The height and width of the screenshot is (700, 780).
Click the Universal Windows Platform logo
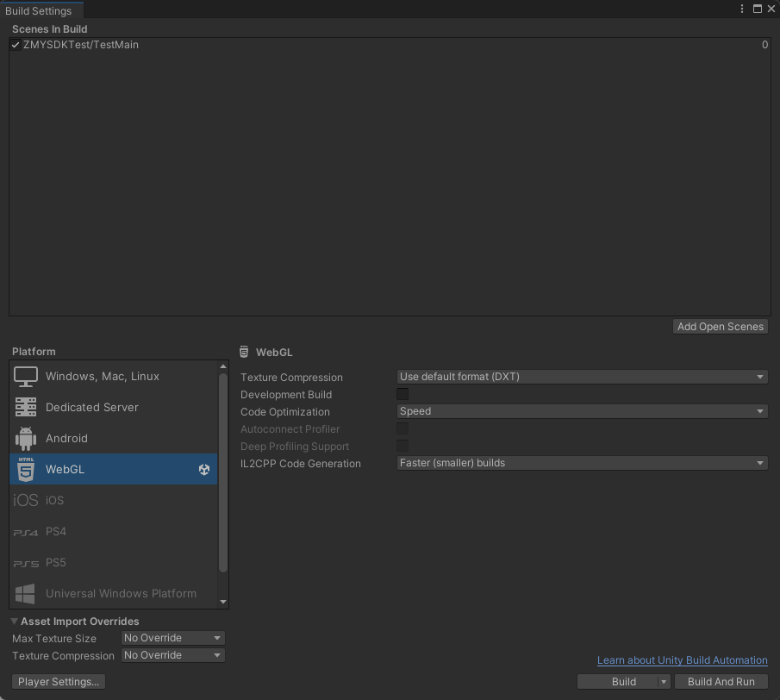pos(25,593)
